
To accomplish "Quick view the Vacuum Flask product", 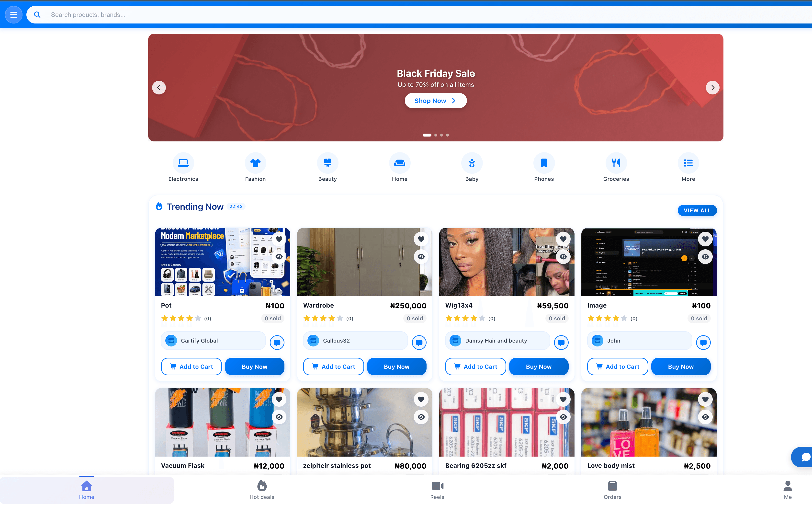I will [279, 417].
